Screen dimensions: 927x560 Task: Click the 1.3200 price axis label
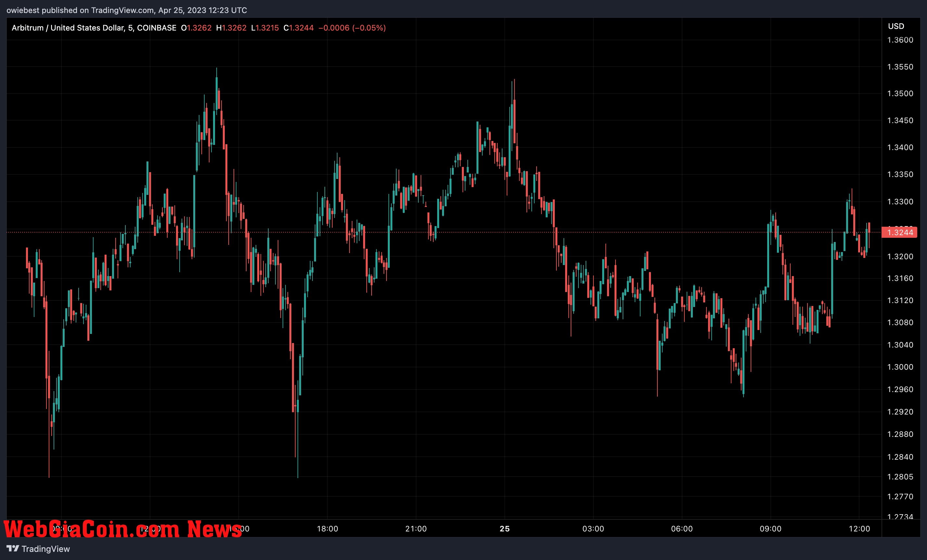900,256
